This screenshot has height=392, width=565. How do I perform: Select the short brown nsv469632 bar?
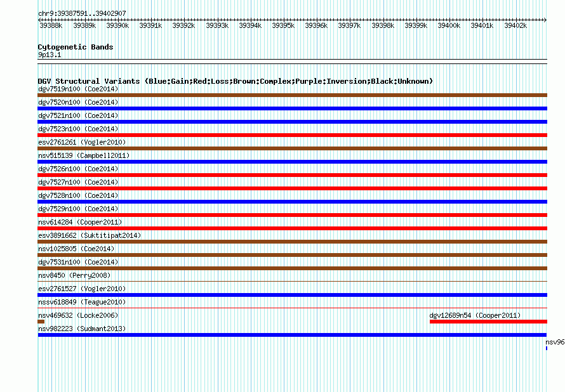[x=41, y=322]
